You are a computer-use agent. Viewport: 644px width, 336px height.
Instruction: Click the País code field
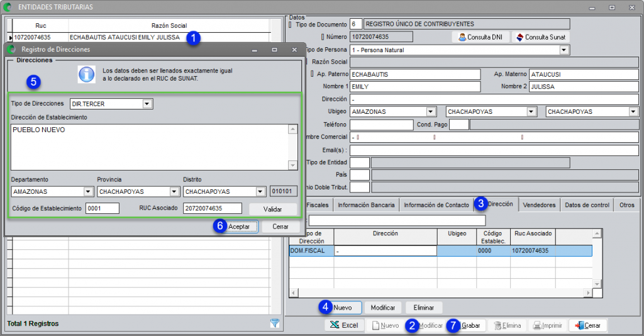[x=360, y=175]
